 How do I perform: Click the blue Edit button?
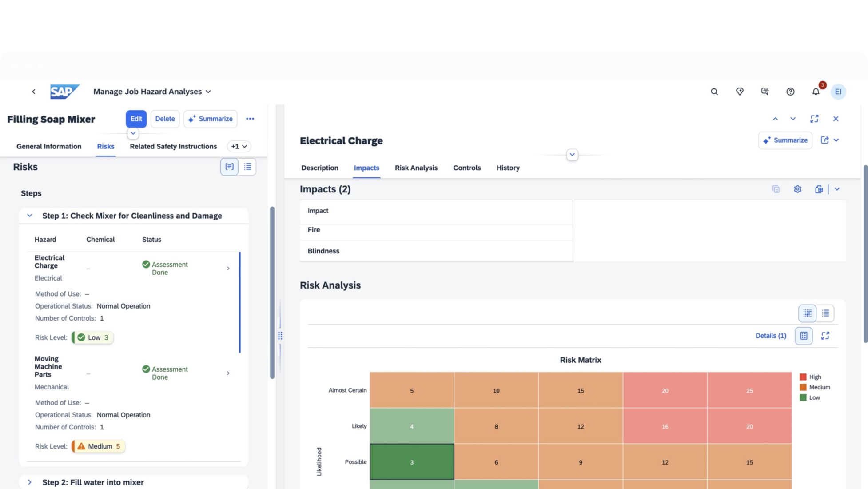pyautogui.click(x=136, y=119)
